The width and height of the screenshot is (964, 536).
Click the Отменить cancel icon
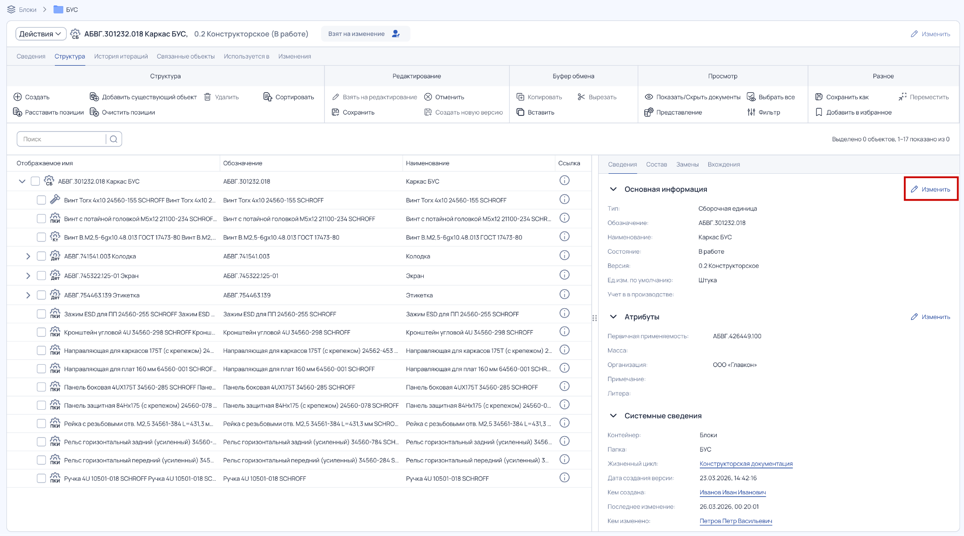(x=428, y=97)
